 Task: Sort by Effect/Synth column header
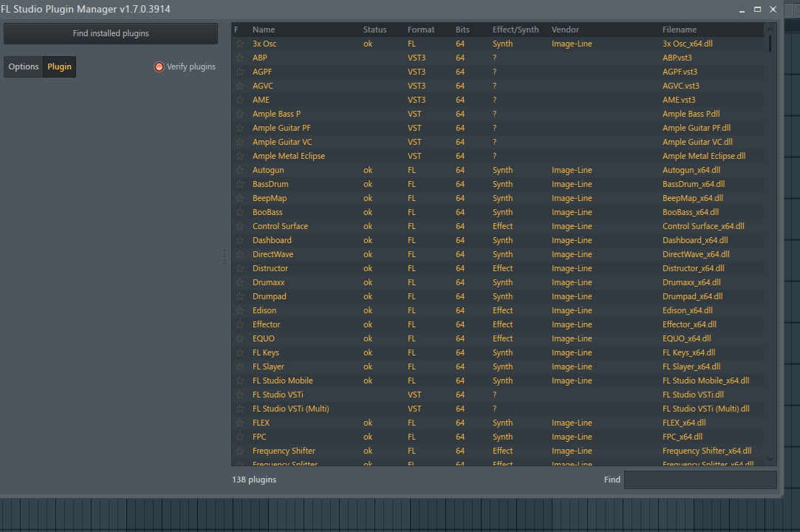(x=516, y=30)
